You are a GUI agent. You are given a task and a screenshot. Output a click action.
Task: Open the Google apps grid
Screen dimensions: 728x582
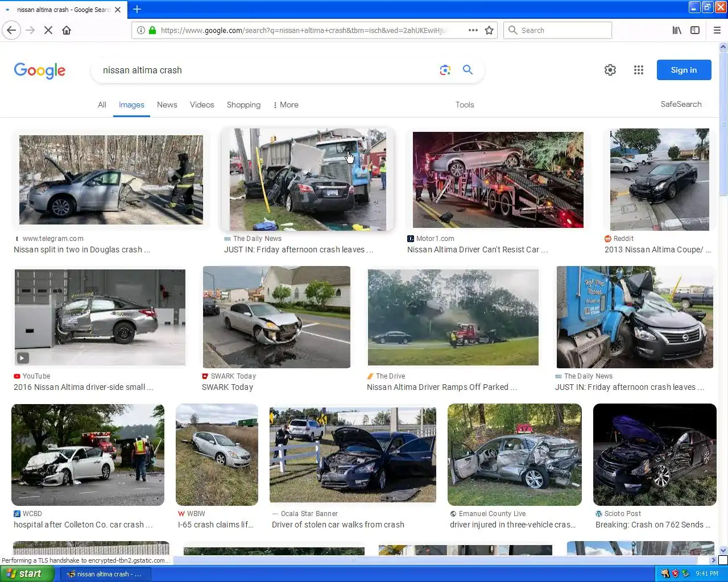(x=639, y=70)
